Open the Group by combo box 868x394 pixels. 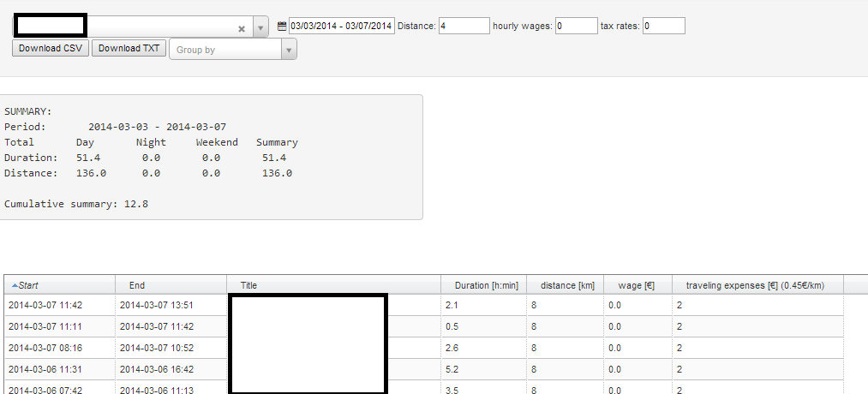pos(233,50)
